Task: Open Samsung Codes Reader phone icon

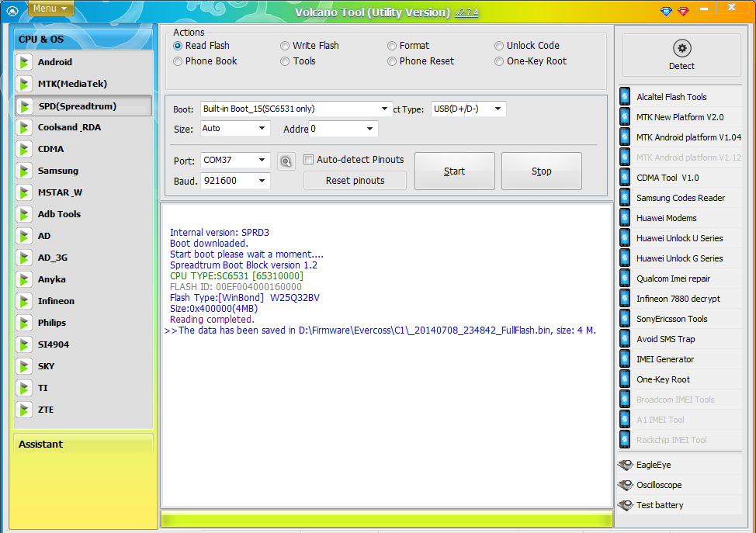Action: click(625, 198)
